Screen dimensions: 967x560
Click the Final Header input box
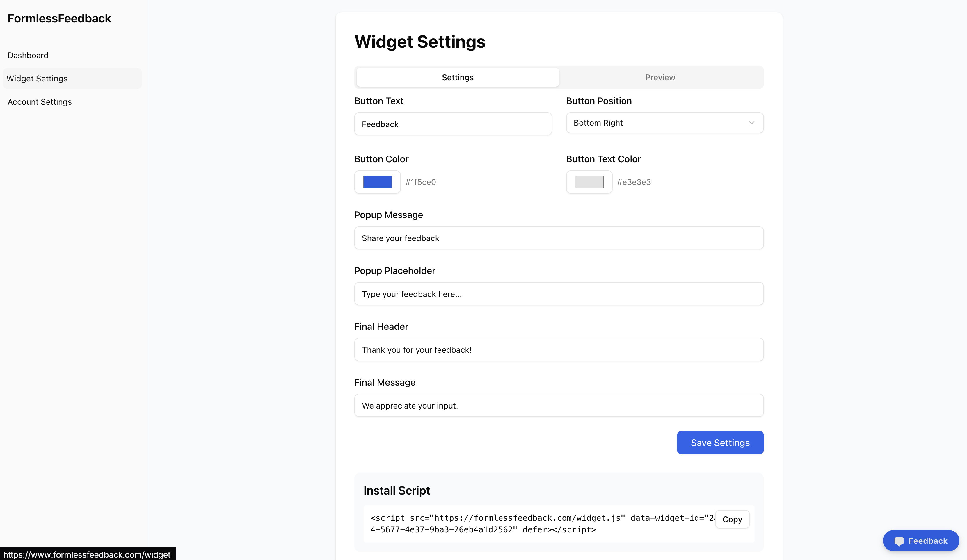[559, 349]
